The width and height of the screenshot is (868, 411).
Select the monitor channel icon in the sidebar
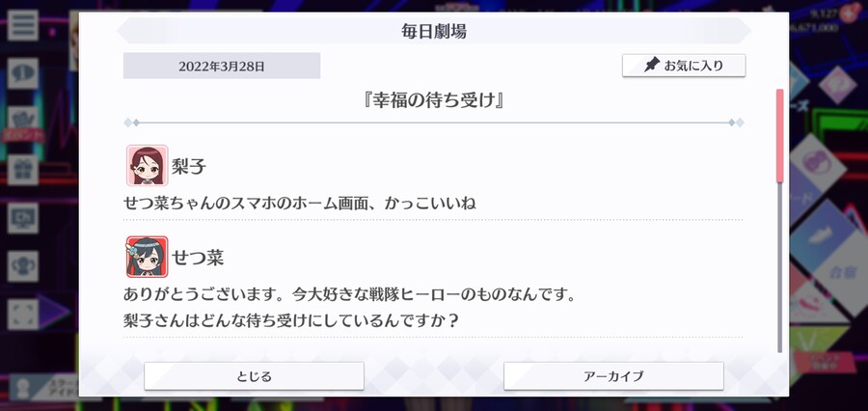point(23,218)
